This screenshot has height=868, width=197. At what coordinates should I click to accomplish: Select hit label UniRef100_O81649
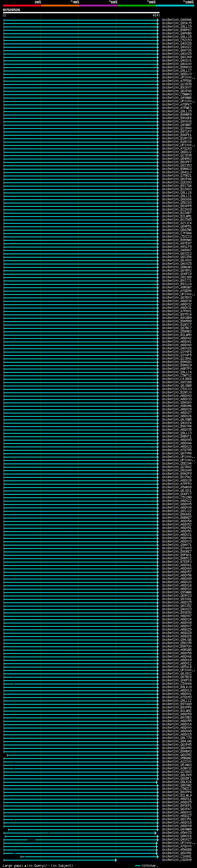(x=177, y=470)
